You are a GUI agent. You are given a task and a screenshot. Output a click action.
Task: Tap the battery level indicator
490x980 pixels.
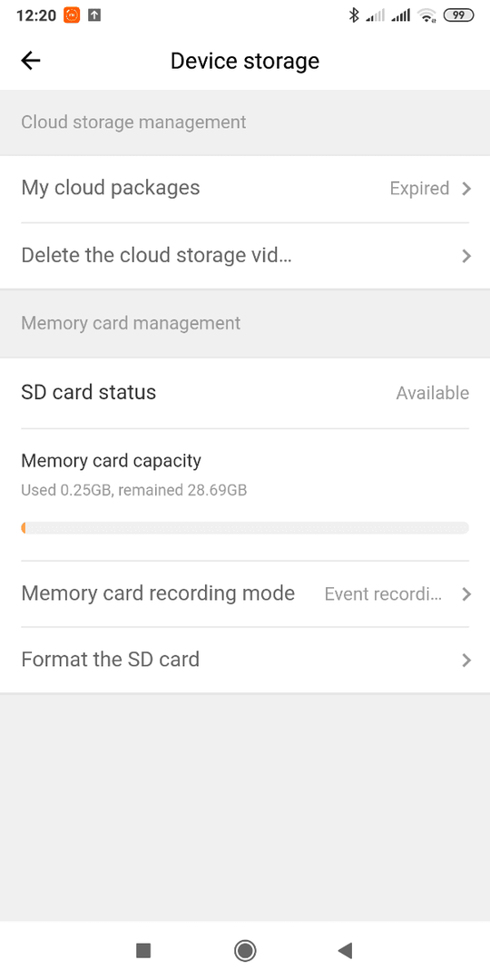pos(458,15)
